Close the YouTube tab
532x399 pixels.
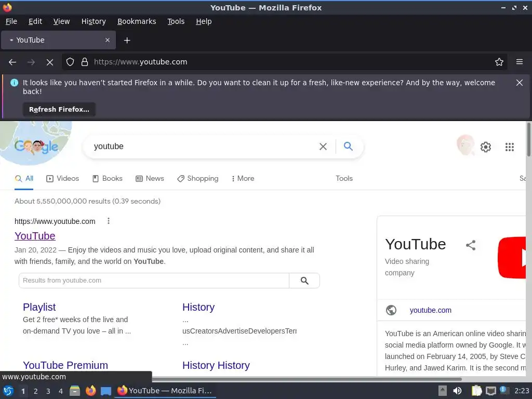(107, 40)
